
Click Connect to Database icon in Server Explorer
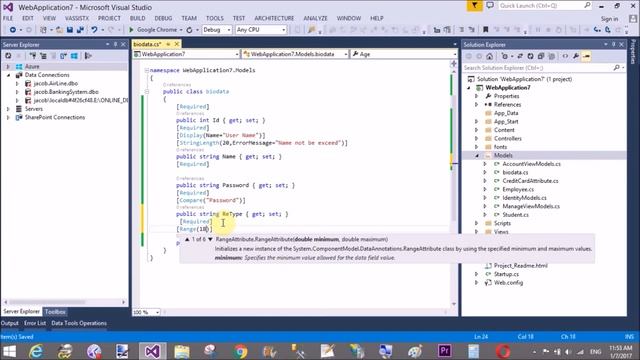pos(33,56)
